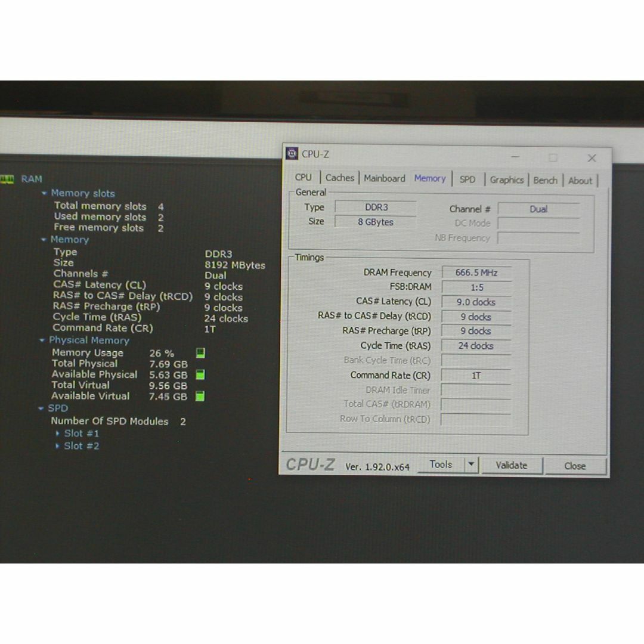
Task: Select the RAM heading in the left panel
Action: tap(32, 179)
